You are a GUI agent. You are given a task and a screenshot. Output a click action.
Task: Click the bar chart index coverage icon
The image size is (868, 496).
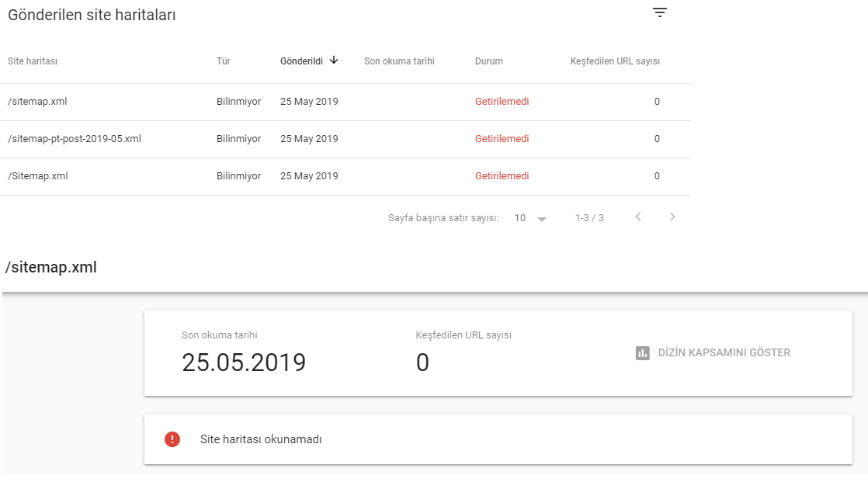pyautogui.click(x=643, y=353)
